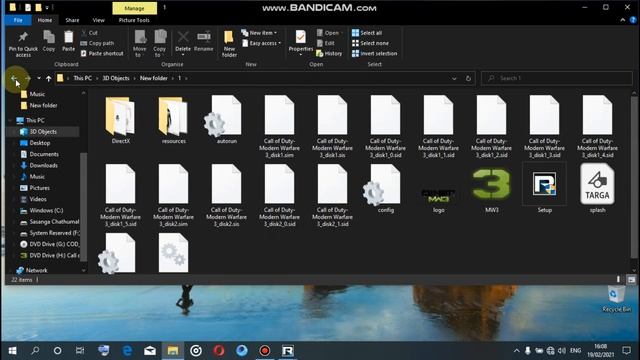Open file History from the ribbon

[329, 53]
